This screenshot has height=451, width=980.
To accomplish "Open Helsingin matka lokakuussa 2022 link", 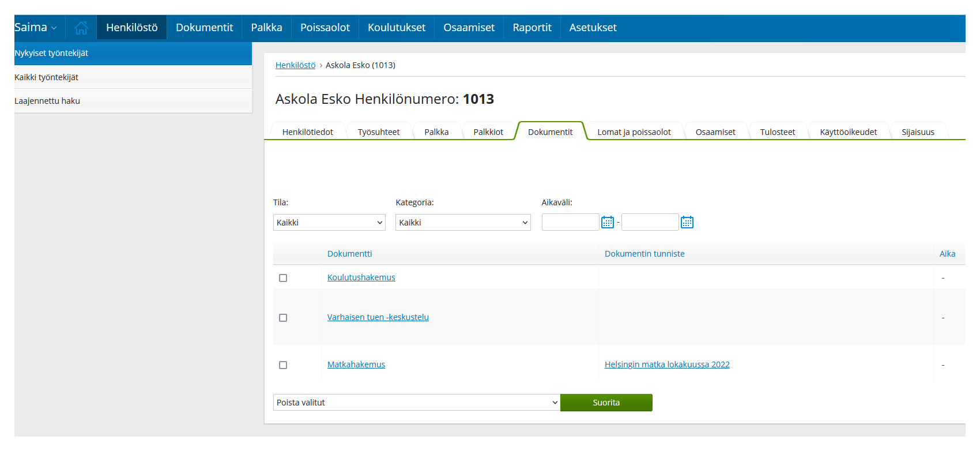I will (x=667, y=364).
